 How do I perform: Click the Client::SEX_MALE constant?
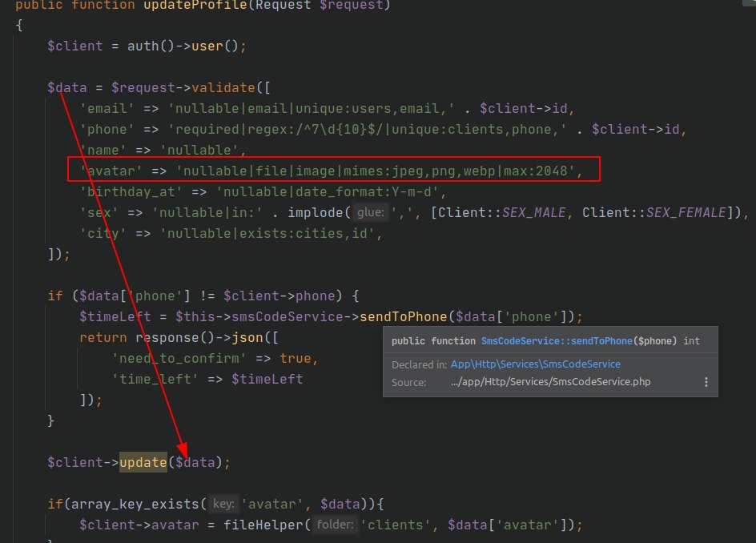(501, 213)
